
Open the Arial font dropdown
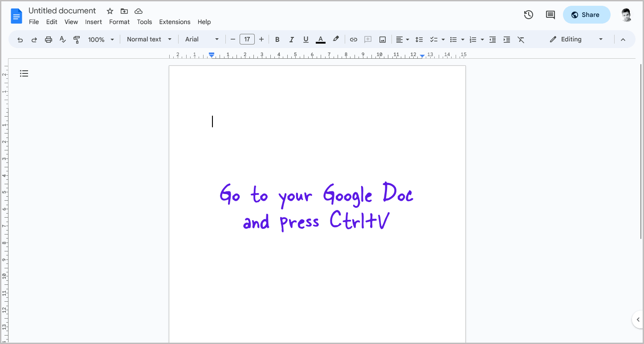point(202,40)
